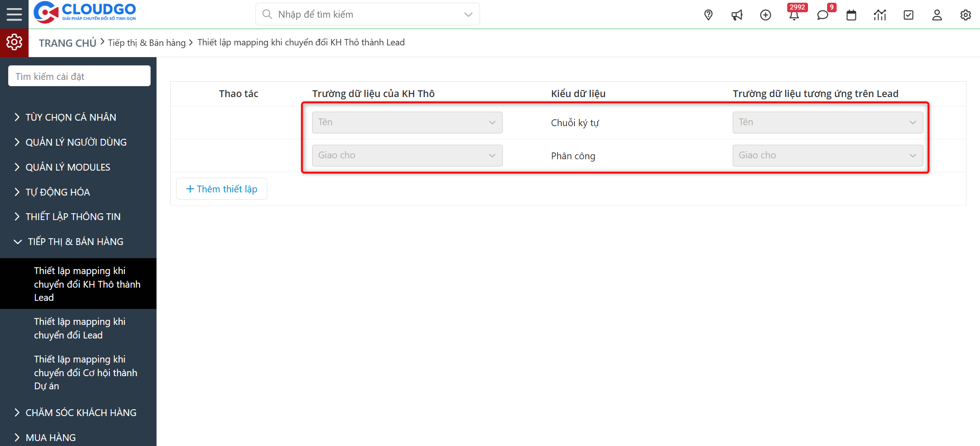Screen dimensions: 980x446
Task: Open the analytics chart icon
Action: click(880, 15)
